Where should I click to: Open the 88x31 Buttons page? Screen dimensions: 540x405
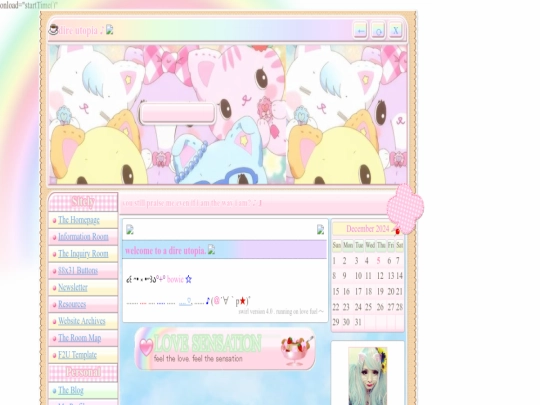[x=78, y=270]
